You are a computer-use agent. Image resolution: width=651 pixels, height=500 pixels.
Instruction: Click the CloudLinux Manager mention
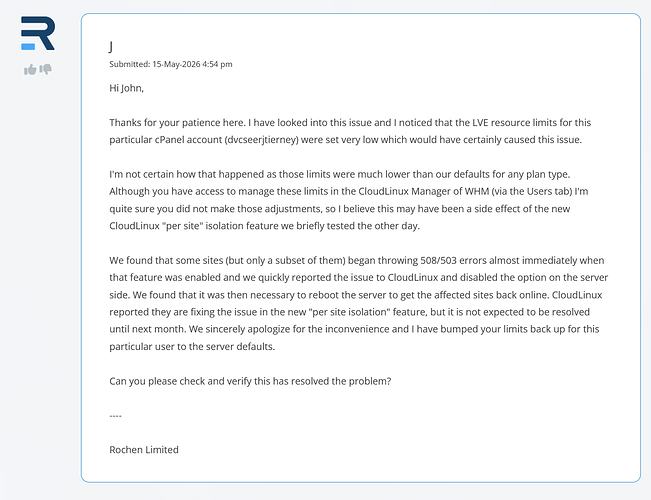coord(410,191)
